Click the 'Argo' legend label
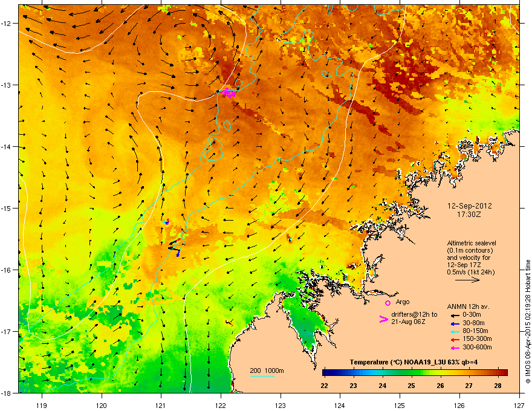This screenshot has width=532, height=411. [403, 302]
